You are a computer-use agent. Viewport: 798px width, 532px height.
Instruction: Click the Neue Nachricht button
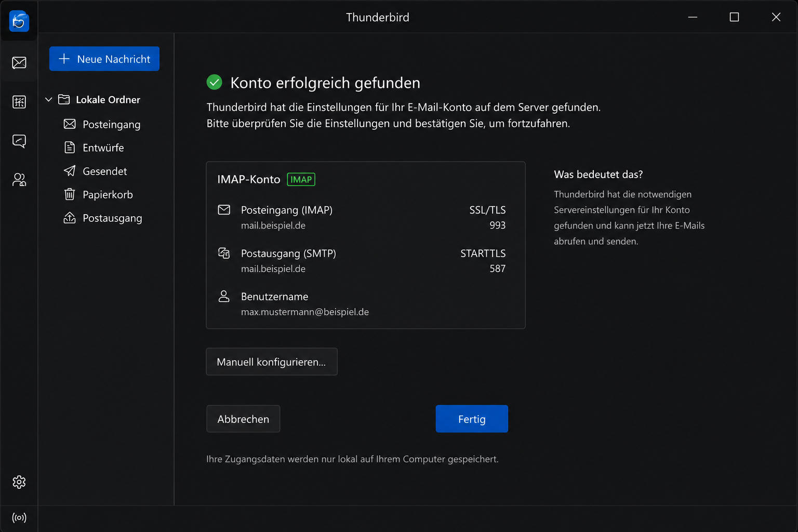tap(104, 59)
